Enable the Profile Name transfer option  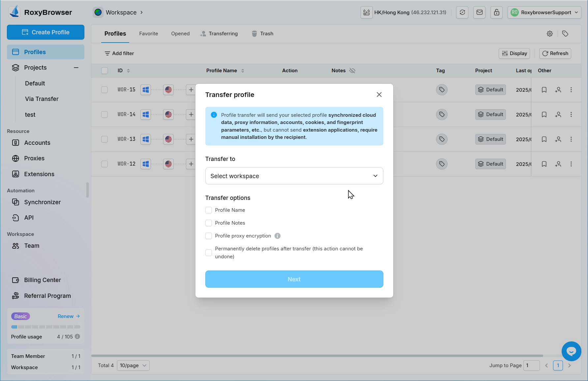pyautogui.click(x=209, y=210)
